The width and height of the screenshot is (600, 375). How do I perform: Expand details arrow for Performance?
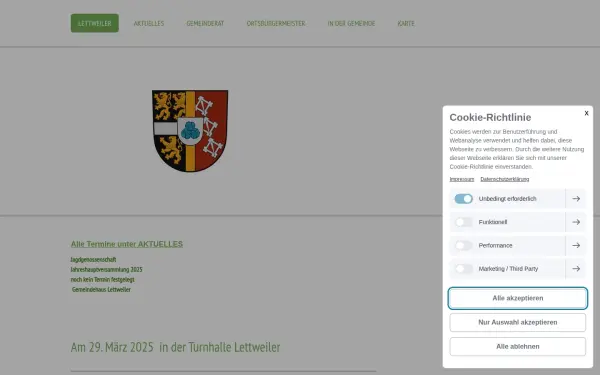[x=576, y=245]
